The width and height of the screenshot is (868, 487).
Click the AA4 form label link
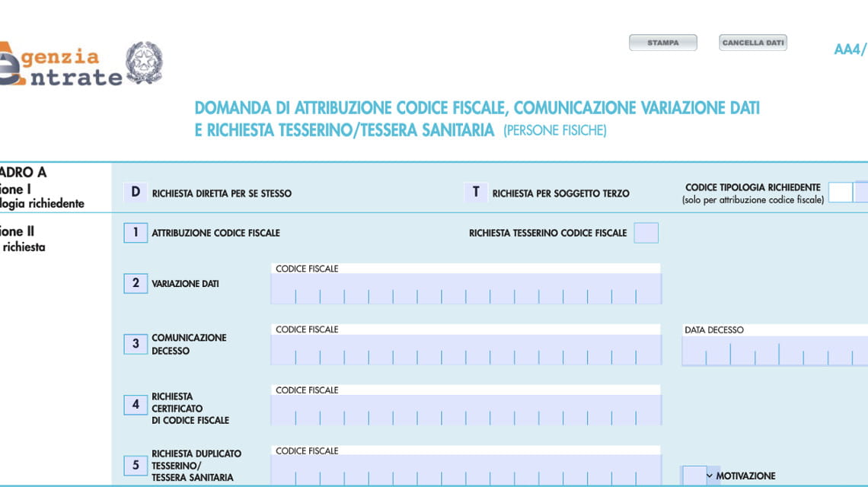850,49
